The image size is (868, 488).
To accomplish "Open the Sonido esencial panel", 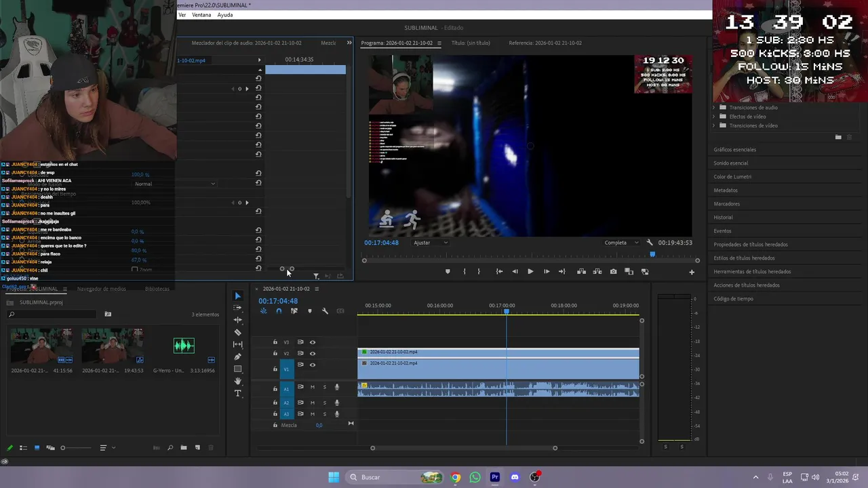I will click(x=731, y=163).
